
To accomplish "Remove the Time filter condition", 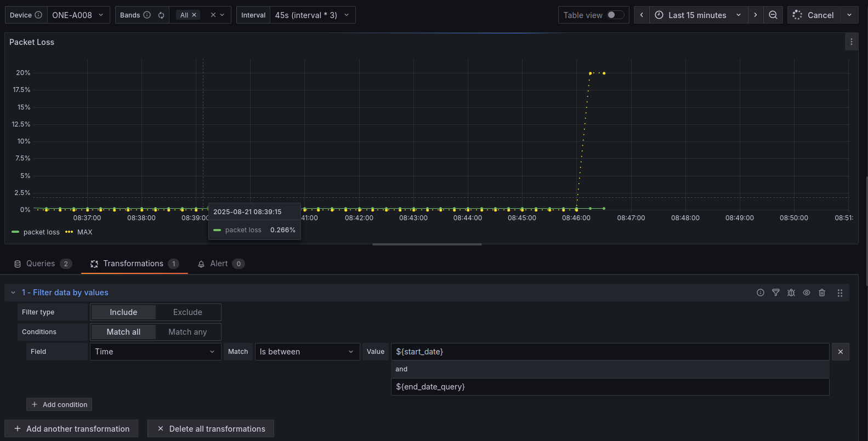I will coord(841,352).
